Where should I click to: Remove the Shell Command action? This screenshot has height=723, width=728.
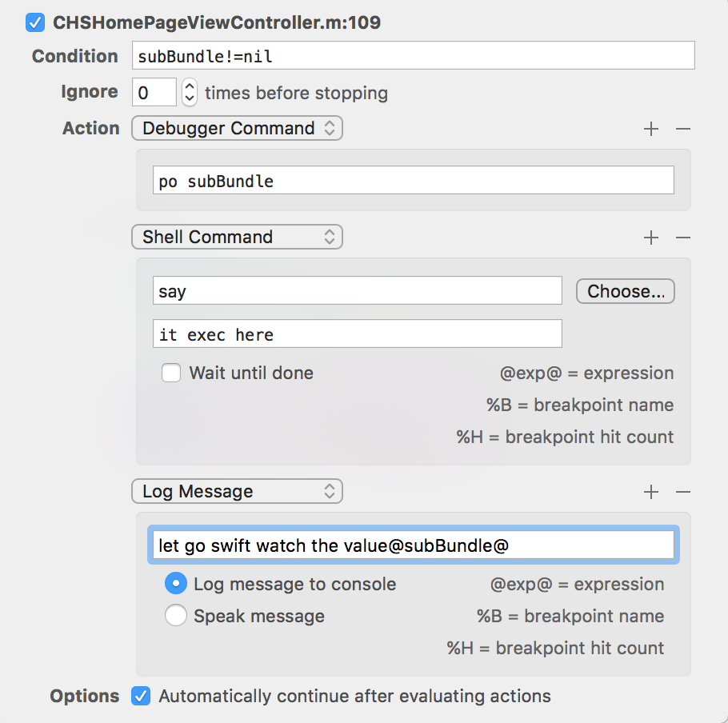[683, 237]
